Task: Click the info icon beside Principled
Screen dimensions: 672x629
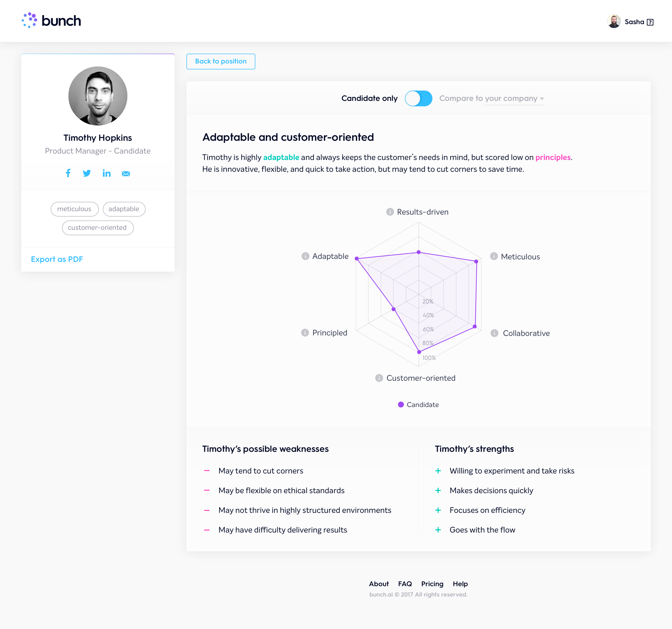Action: (305, 332)
